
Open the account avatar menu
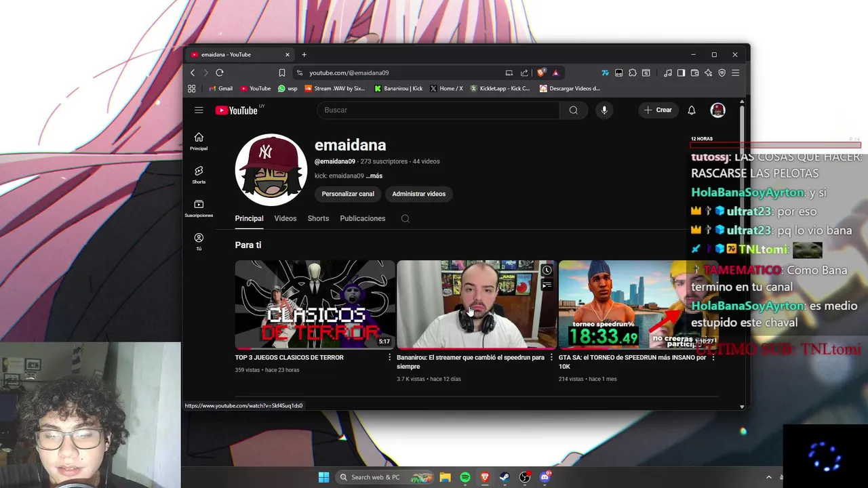(x=717, y=110)
